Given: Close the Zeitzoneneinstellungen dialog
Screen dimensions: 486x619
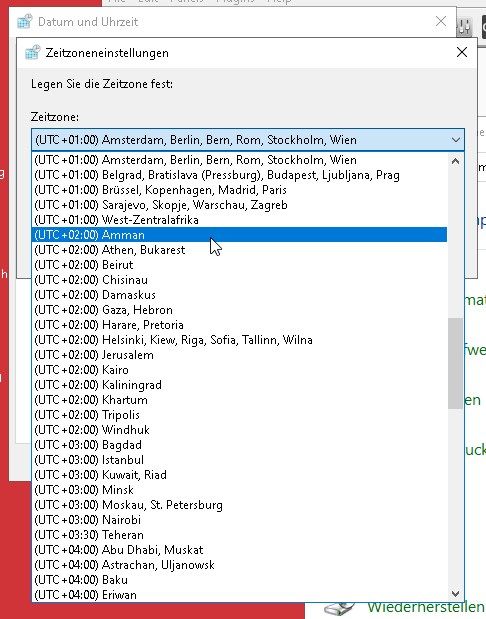Looking at the screenshot, I should click(462, 52).
